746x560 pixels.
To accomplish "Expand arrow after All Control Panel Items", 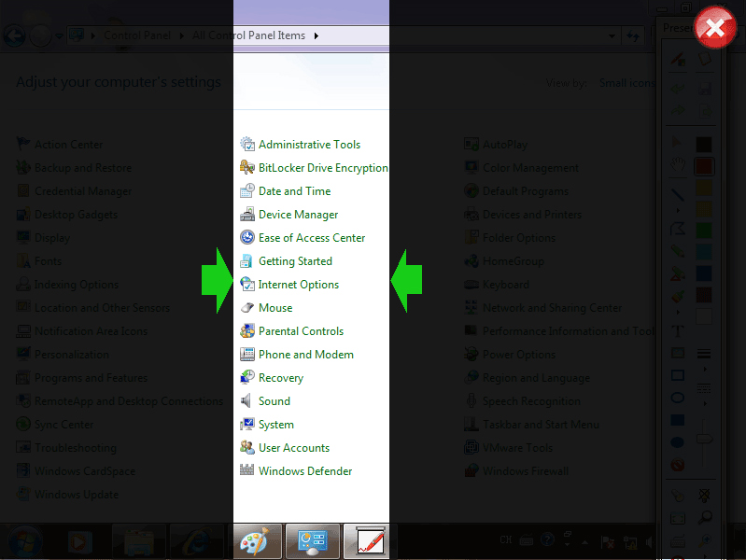I will [x=316, y=35].
